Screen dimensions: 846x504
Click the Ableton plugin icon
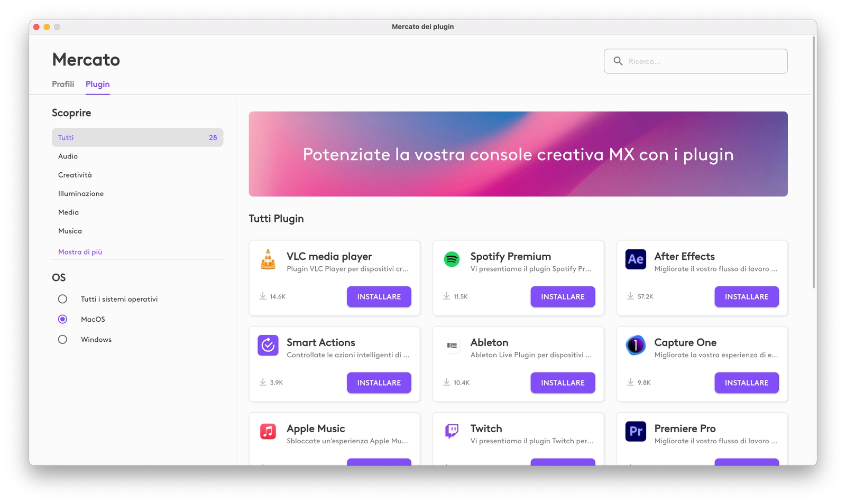452,346
